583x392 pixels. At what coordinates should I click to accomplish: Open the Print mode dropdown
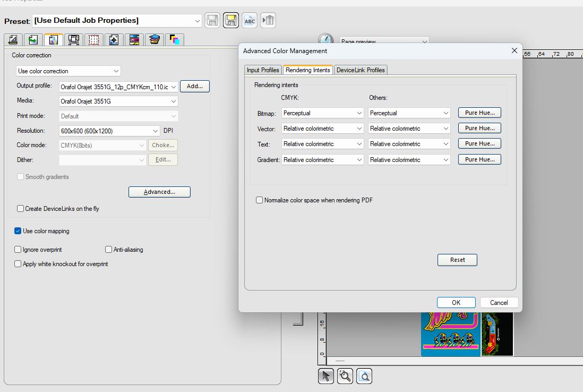pyautogui.click(x=118, y=116)
